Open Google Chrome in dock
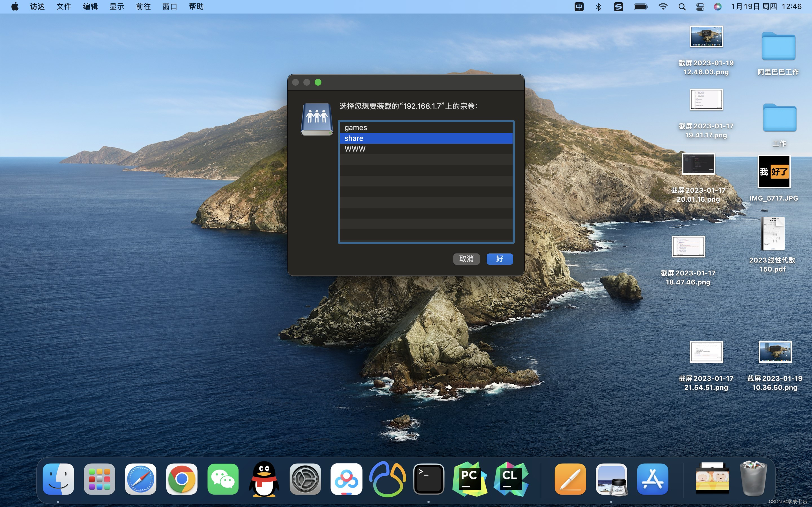Viewport: 812px width, 507px height. [x=182, y=479]
